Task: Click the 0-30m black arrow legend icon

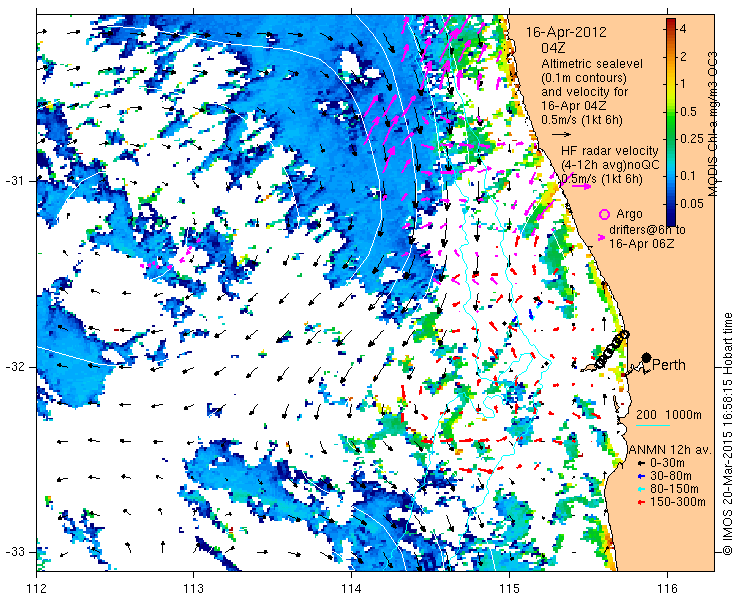Action: pos(640,464)
